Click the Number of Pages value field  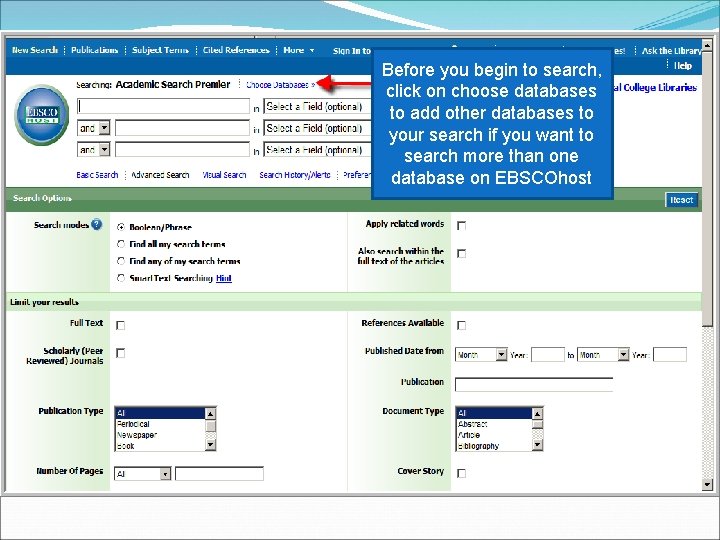point(219,473)
